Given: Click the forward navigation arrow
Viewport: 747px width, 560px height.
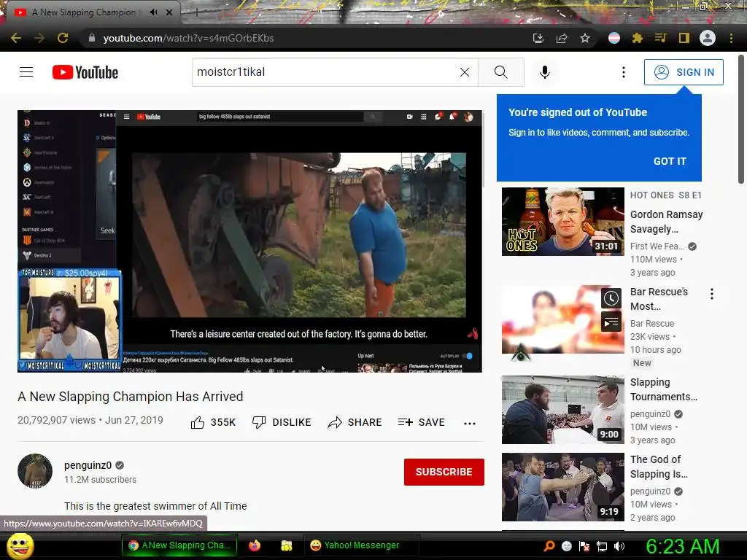Looking at the screenshot, I should [39, 38].
